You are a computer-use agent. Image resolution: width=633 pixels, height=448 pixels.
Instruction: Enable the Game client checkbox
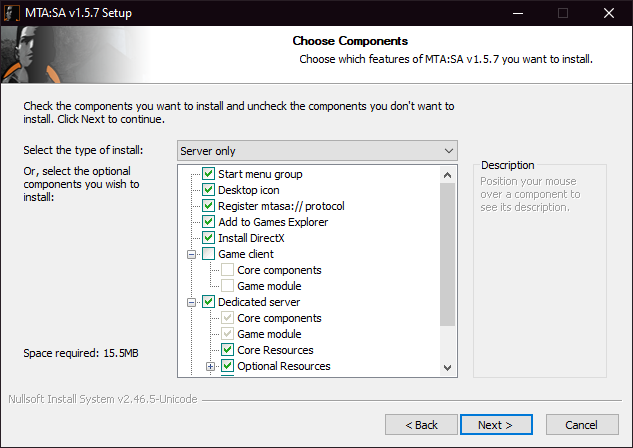(209, 254)
